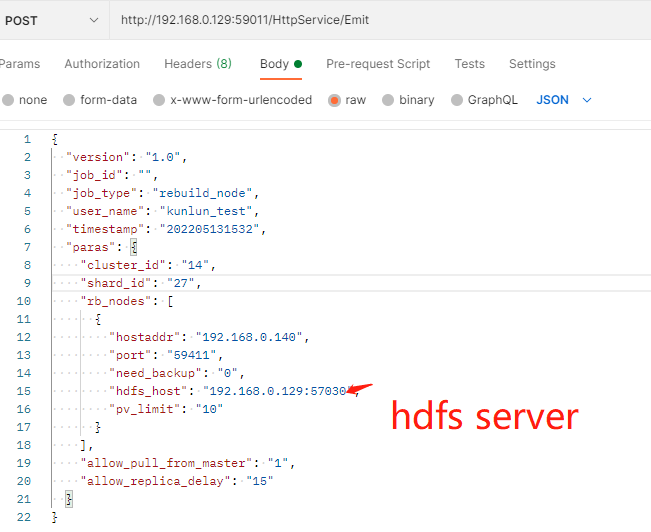The width and height of the screenshot is (651, 532).
Task: Click the "paras" key on line 7
Action: click(x=91, y=248)
